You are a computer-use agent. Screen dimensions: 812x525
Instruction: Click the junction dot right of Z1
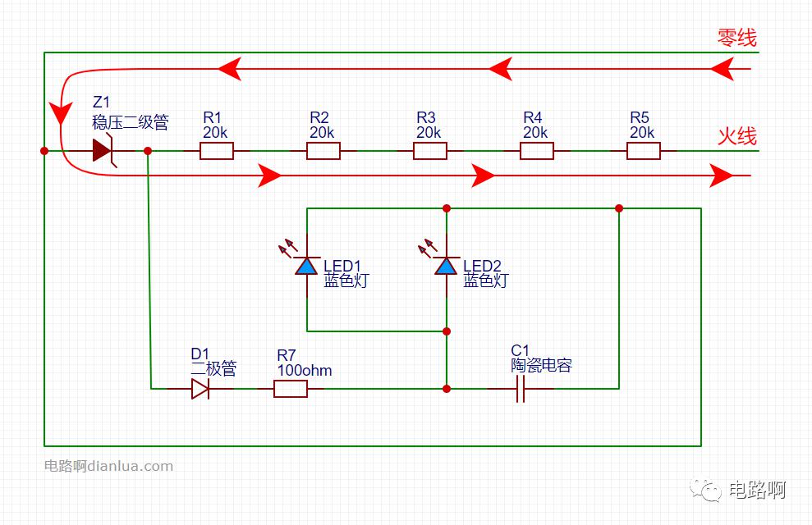pos(148,151)
